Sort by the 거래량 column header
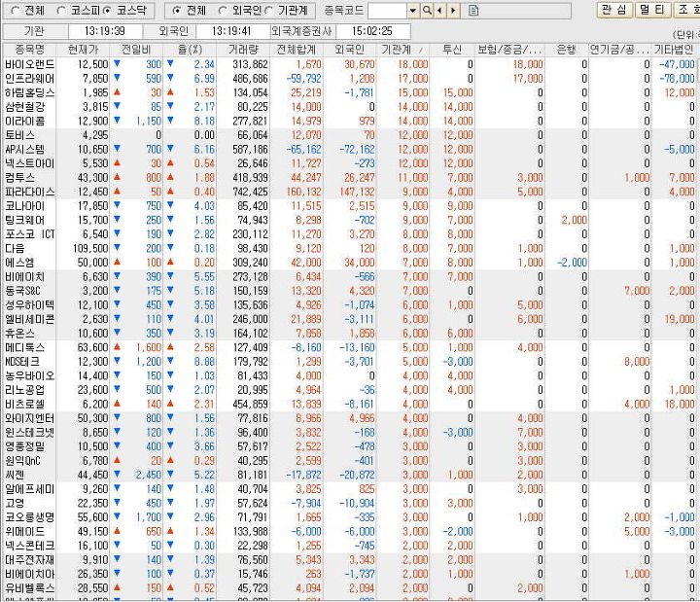Image resolution: width=700 pixels, height=602 pixels. pyautogui.click(x=243, y=50)
